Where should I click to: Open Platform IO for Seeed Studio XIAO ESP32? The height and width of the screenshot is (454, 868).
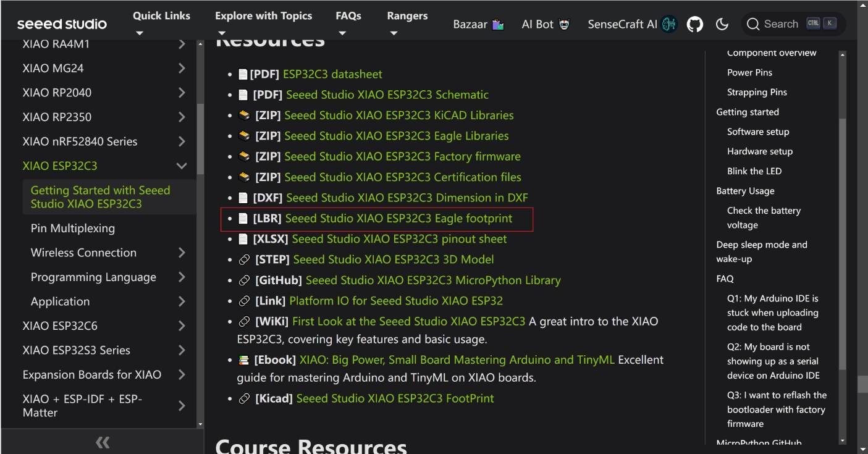pos(396,301)
